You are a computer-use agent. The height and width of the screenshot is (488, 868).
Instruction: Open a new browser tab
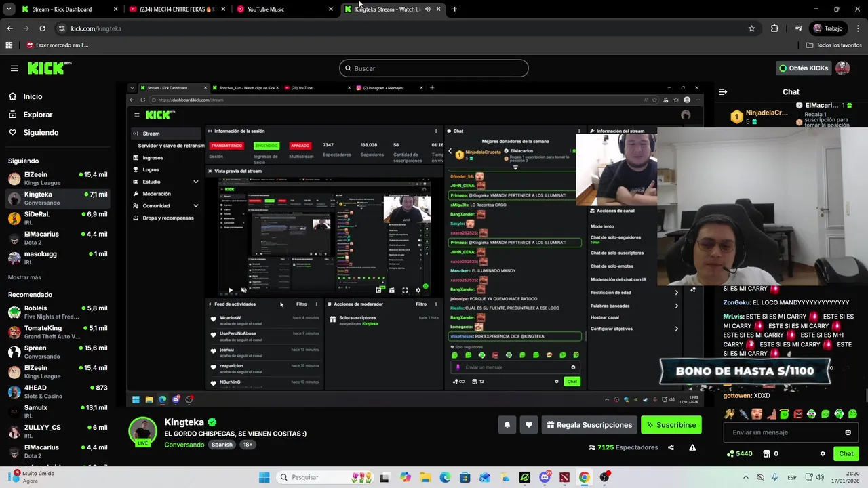454,9
